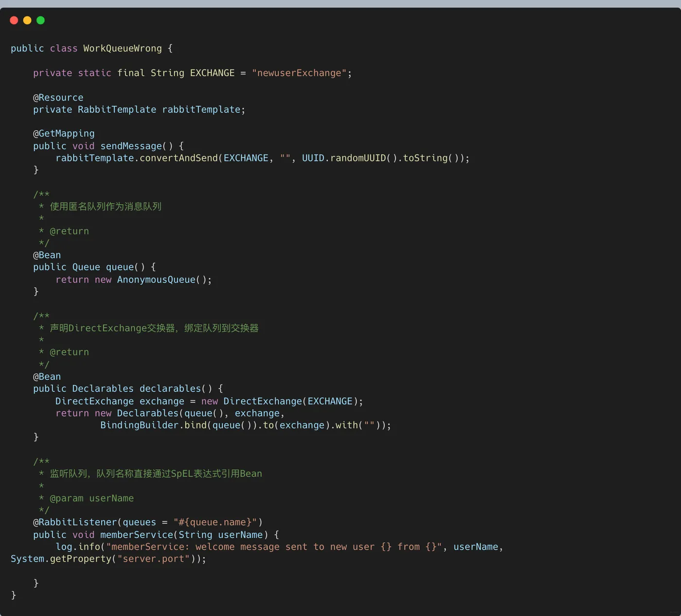
Task: Click the comment starting "声明DirectExchange交换器"
Action: pyautogui.click(x=154, y=328)
